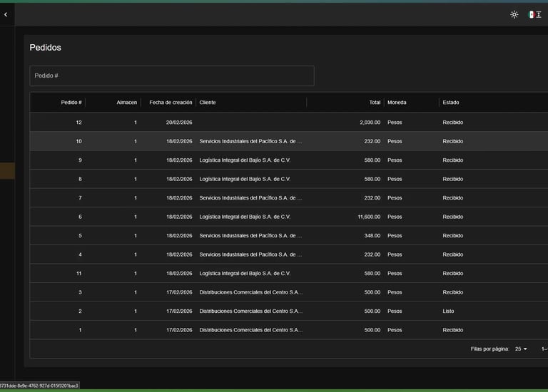Sort by Cliente column header
This screenshot has width=548, height=392.
click(x=208, y=102)
